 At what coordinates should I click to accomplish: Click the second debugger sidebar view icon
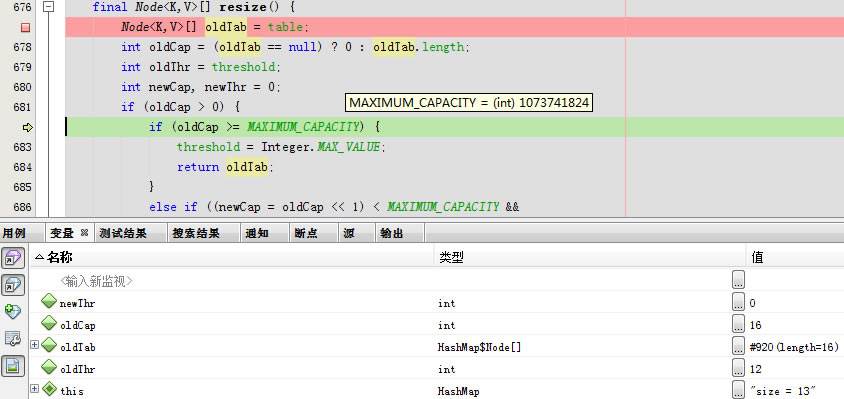[13, 285]
